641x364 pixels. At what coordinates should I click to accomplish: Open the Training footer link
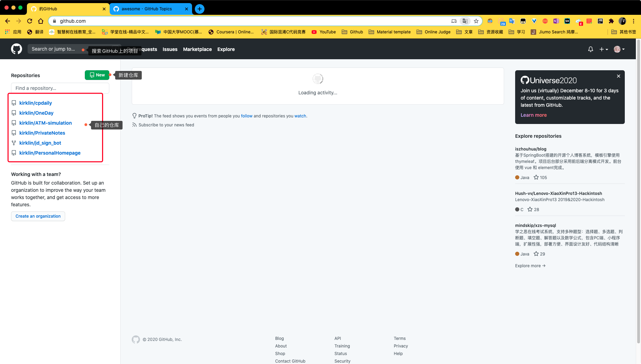coord(342,346)
